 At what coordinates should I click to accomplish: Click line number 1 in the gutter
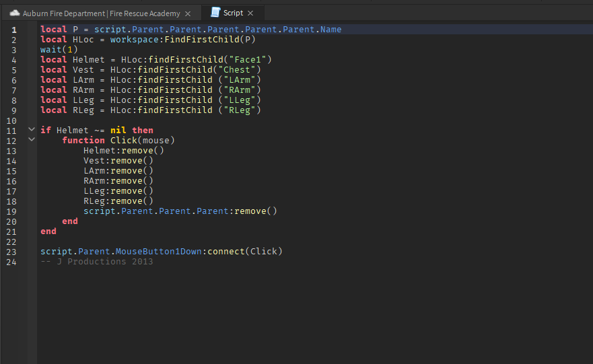click(x=13, y=30)
